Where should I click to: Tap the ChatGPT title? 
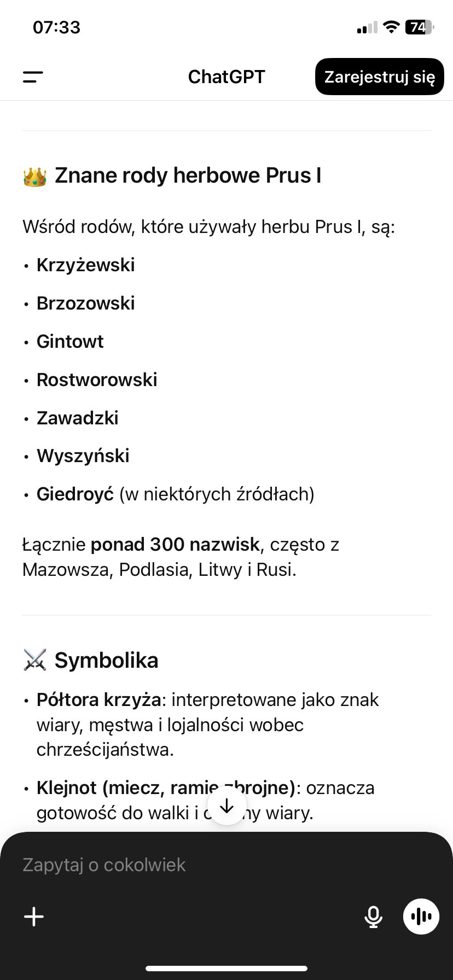[x=226, y=77]
